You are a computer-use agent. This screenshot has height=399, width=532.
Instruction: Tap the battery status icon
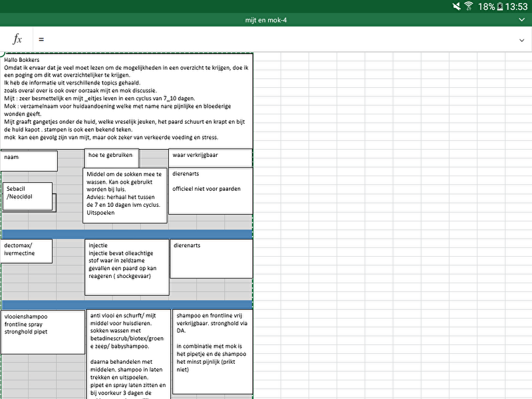pyautogui.click(x=500, y=7)
